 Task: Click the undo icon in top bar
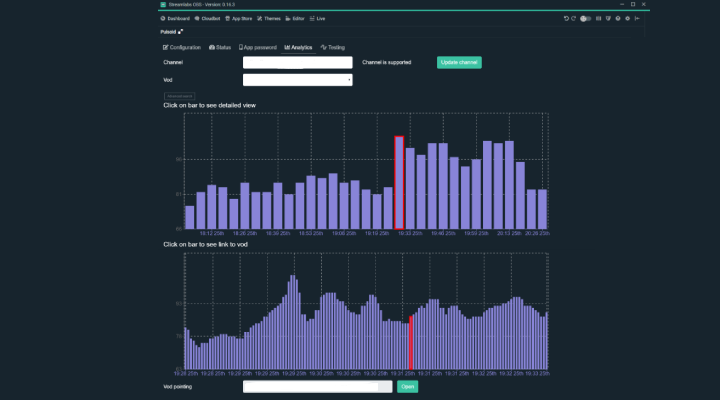(566, 18)
